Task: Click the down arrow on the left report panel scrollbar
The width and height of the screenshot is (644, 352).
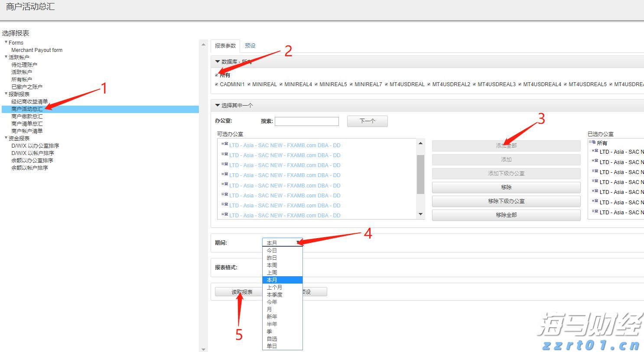Action: click(x=203, y=348)
